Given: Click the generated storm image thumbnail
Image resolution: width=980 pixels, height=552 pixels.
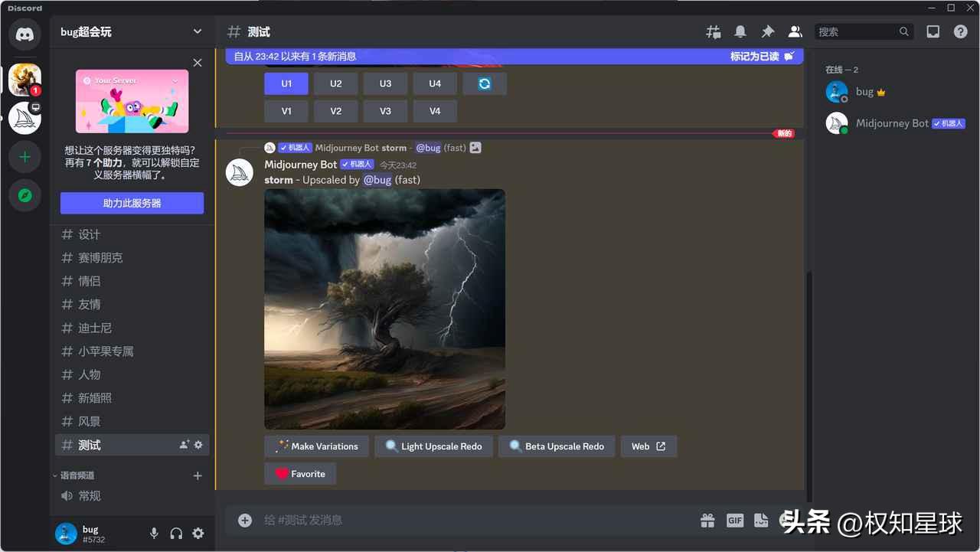Looking at the screenshot, I should (384, 309).
